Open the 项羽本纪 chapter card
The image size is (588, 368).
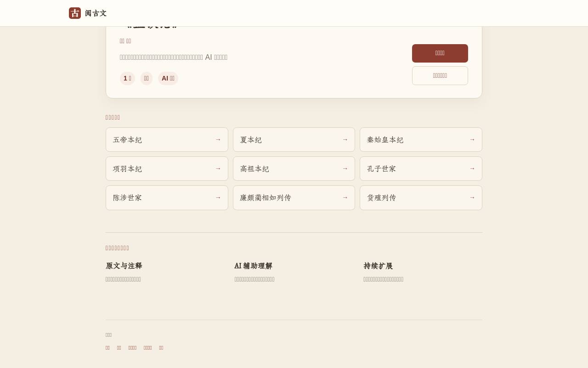(167, 169)
